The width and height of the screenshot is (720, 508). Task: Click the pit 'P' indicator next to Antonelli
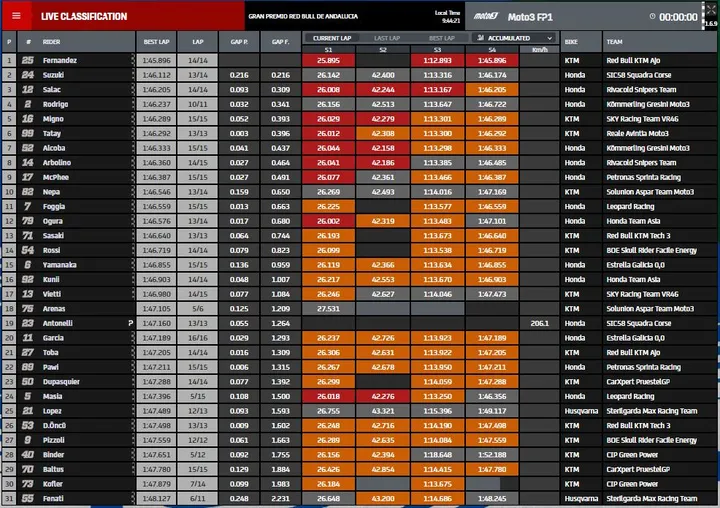130,323
